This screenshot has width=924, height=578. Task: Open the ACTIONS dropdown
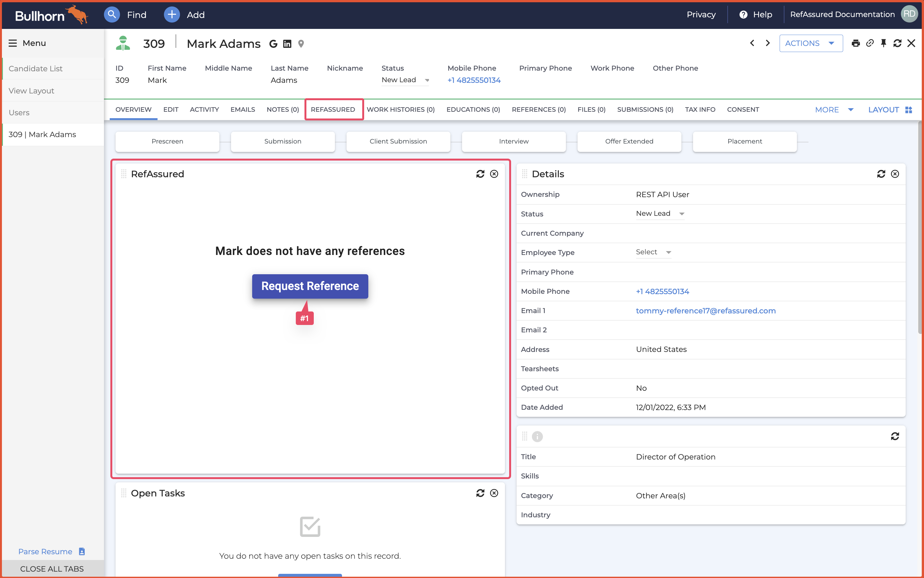[x=811, y=43]
